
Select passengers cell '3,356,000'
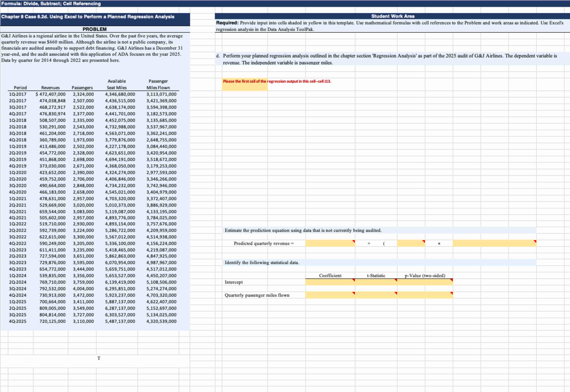coord(83,276)
